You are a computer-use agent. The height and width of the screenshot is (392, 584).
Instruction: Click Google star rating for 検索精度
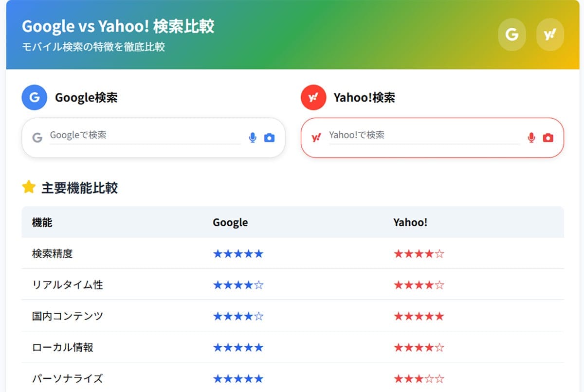238,253
